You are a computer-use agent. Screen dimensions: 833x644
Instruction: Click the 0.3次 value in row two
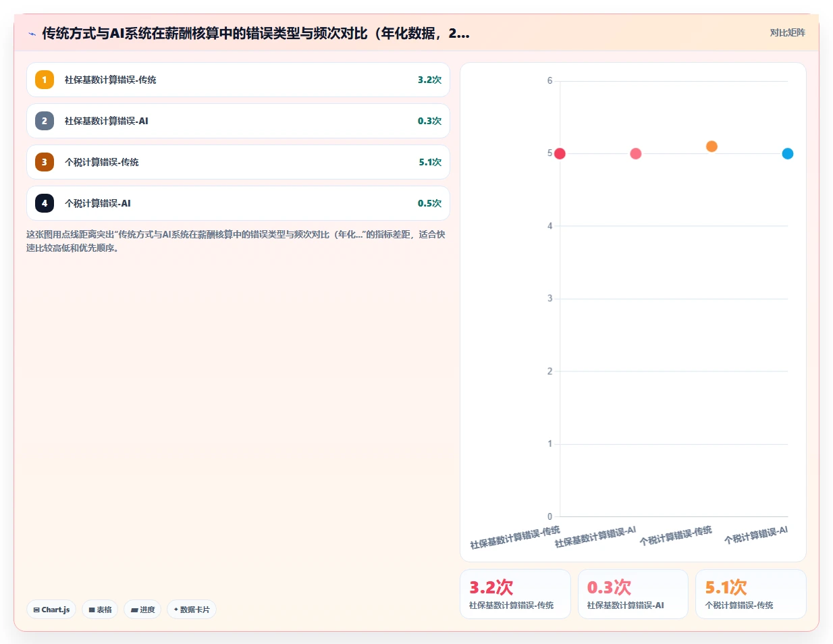click(x=429, y=121)
